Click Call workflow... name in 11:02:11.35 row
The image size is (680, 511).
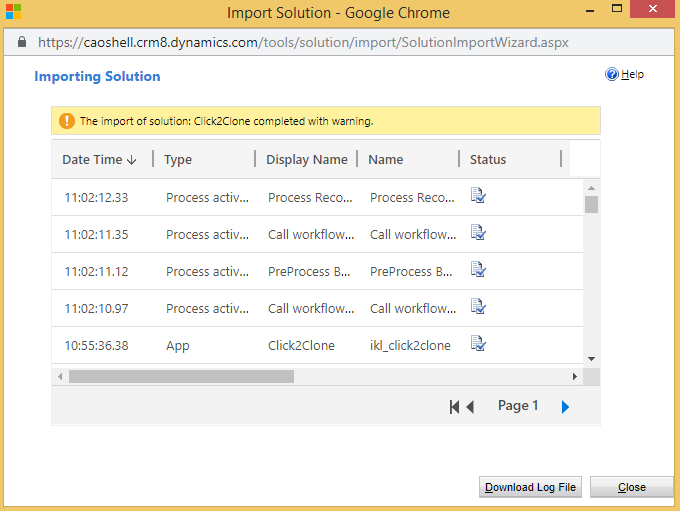413,234
